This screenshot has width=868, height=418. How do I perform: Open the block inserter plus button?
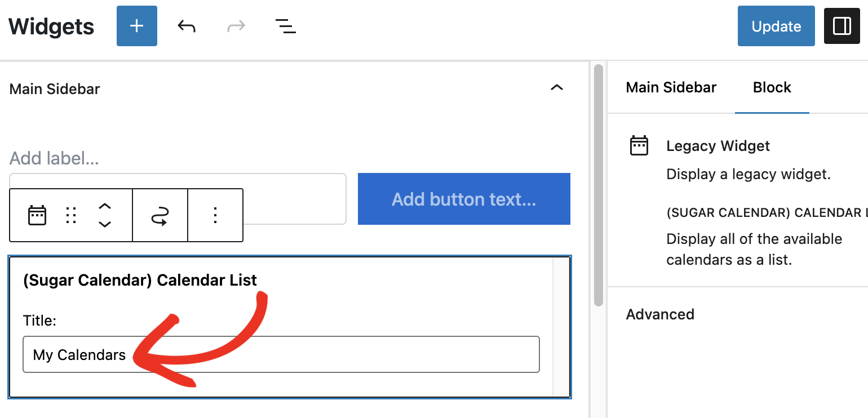(x=137, y=26)
